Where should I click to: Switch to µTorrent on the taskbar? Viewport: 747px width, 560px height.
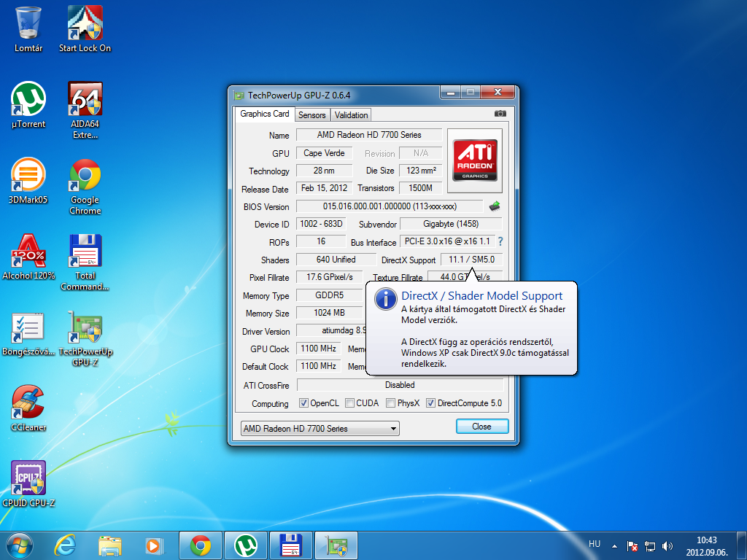click(246, 545)
